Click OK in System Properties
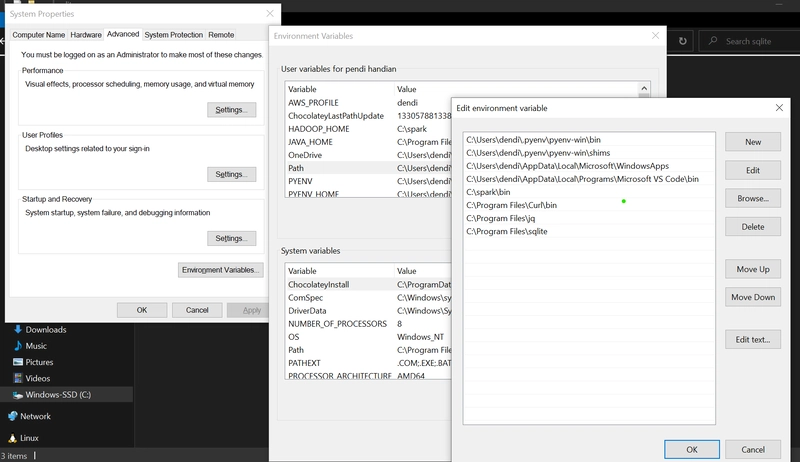 click(142, 310)
